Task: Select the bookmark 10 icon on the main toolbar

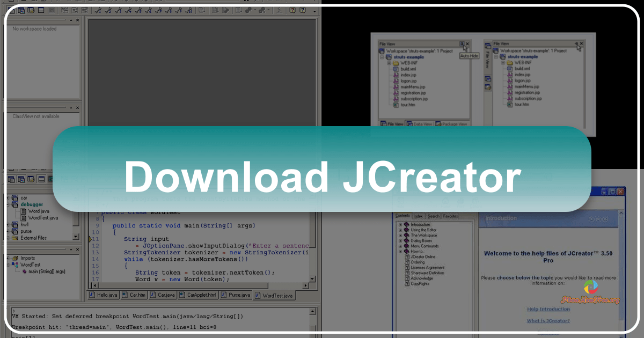Action: (x=188, y=10)
